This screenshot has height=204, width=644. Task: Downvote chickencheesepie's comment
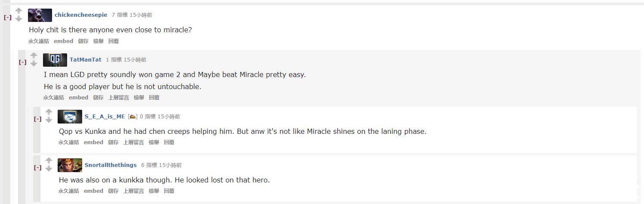[x=18, y=19]
